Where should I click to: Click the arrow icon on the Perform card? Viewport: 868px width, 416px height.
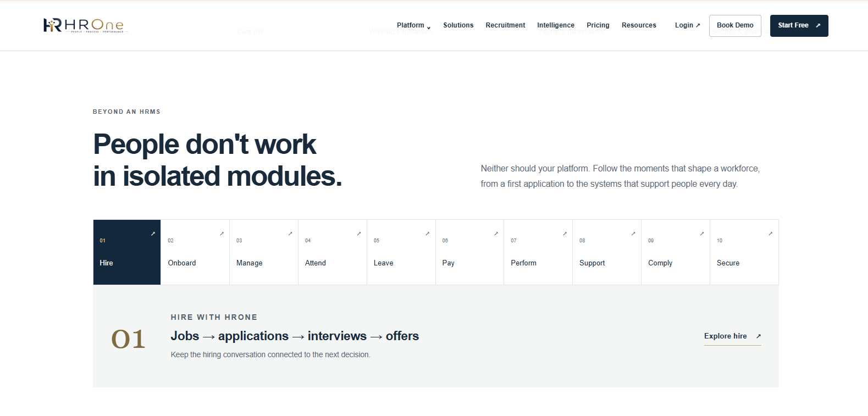(x=565, y=234)
